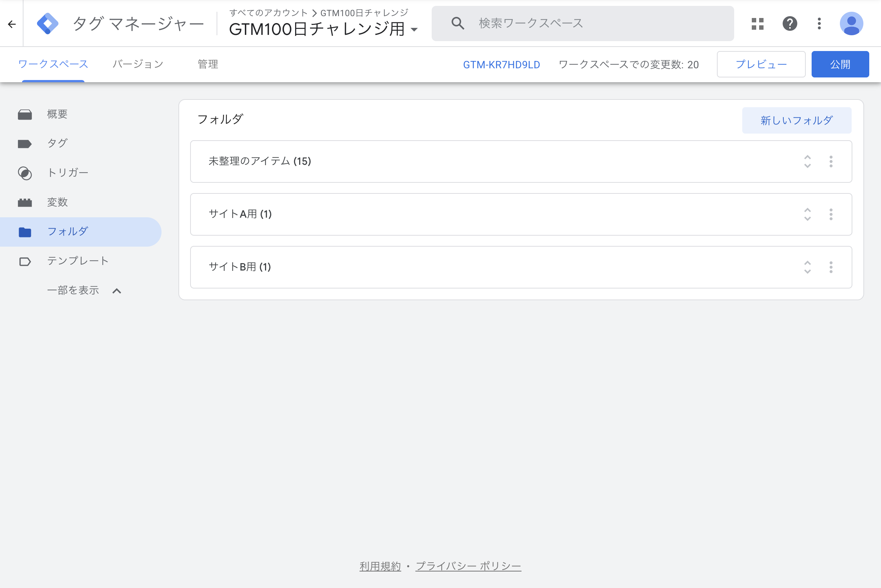Viewport: 881px width, 588px height.
Task: Collapse sidebar via 一部を表示 chevron
Action: (x=117, y=291)
